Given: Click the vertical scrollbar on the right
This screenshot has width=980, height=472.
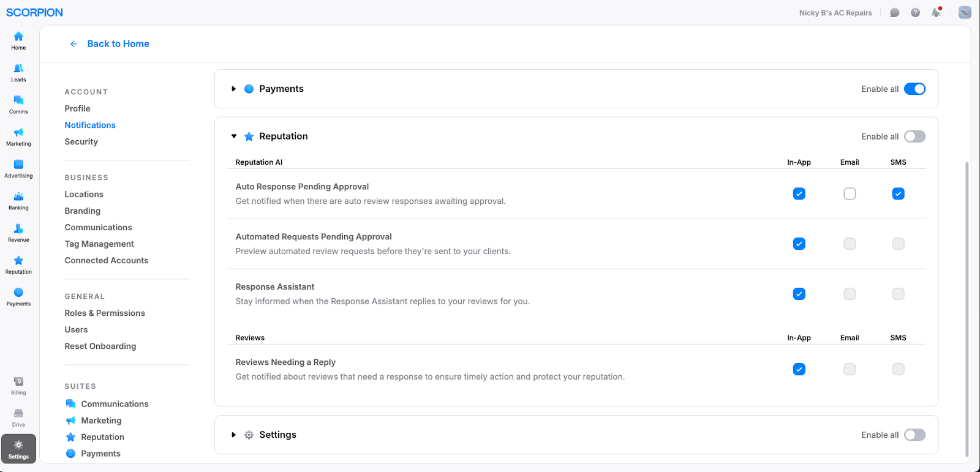Looking at the screenshot, I should click(x=967, y=306).
